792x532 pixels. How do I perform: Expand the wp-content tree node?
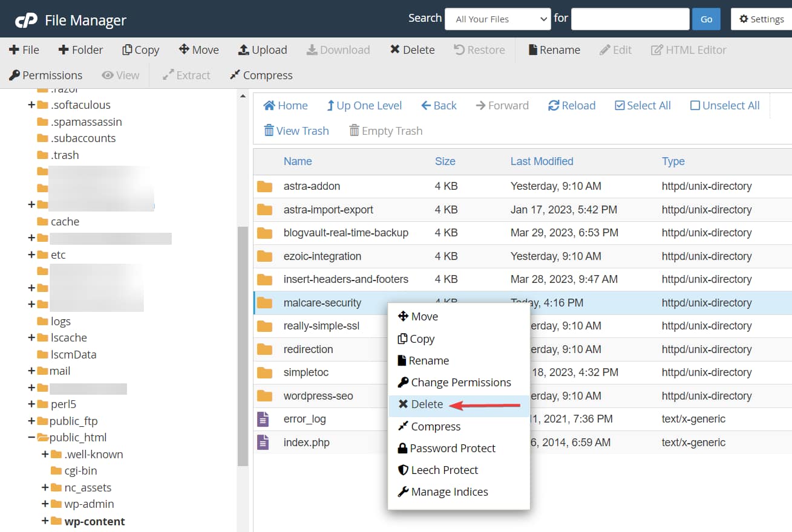coord(45,521)
